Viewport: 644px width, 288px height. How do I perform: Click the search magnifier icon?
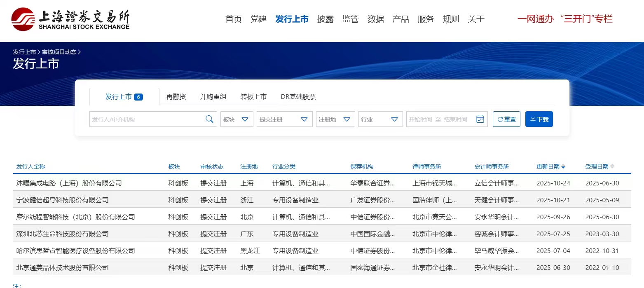pyautogui.click(x=209, y=119)
